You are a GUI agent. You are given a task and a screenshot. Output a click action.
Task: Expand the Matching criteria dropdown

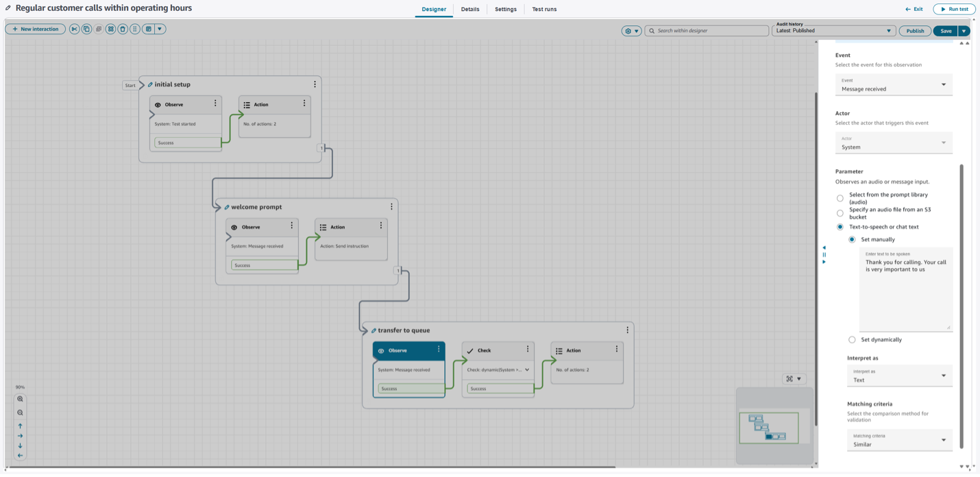coord(899,440)
